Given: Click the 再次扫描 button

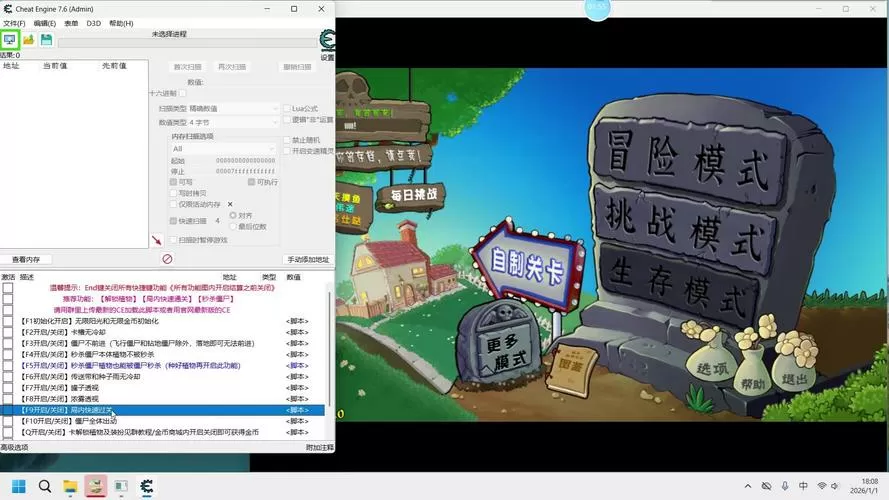Looking at the screenshot, I should 232,67.
